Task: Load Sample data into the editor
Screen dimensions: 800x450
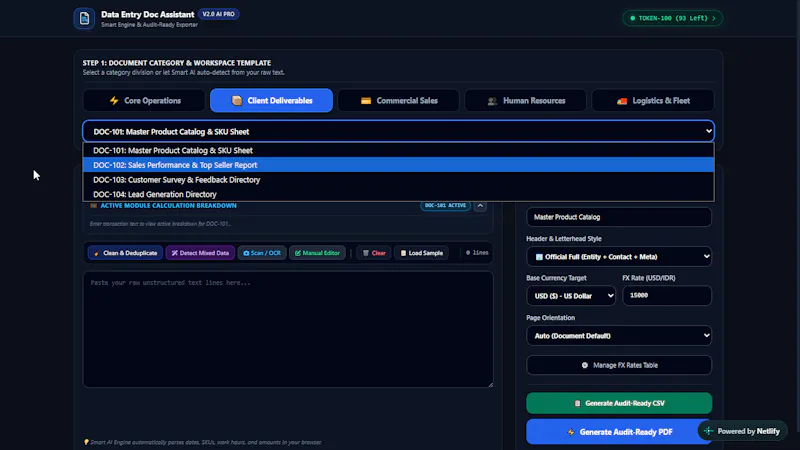Action: pos(421,253)
